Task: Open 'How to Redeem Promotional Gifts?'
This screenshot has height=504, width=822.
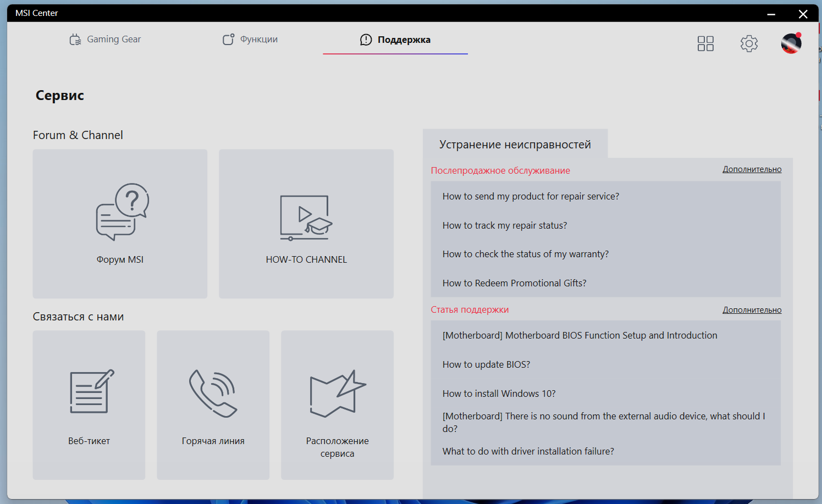Action: coord(515,283)
